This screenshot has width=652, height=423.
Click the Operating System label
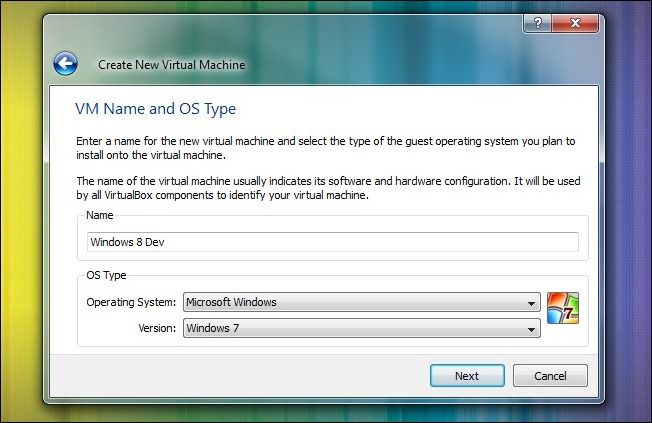131,302
